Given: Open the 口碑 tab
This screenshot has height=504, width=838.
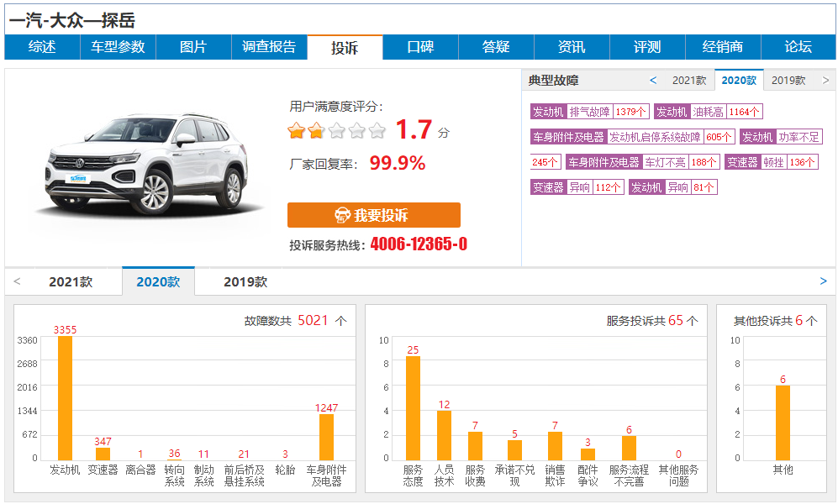Looking at the screenshot, I should click(x=420, y=47).
